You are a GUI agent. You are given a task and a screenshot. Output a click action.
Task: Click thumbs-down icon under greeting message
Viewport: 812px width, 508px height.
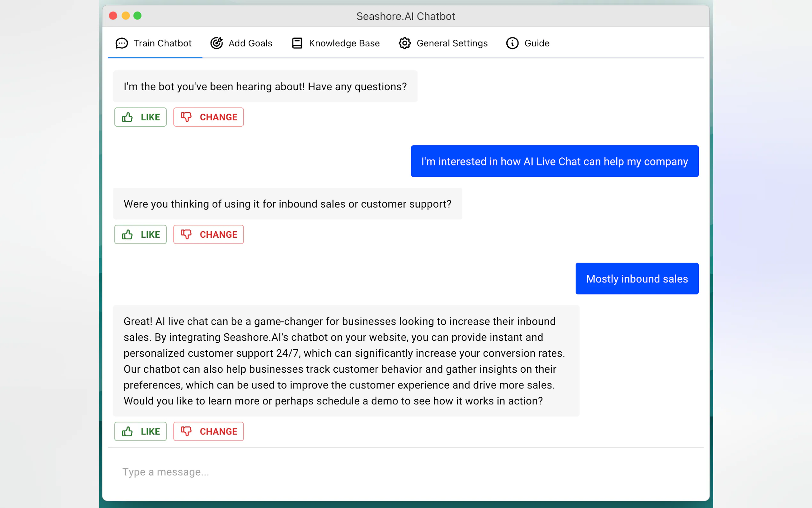pos(186,117)
